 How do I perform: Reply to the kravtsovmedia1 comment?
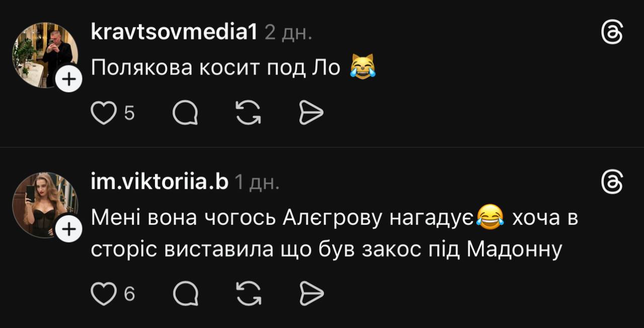pos(185,113)
